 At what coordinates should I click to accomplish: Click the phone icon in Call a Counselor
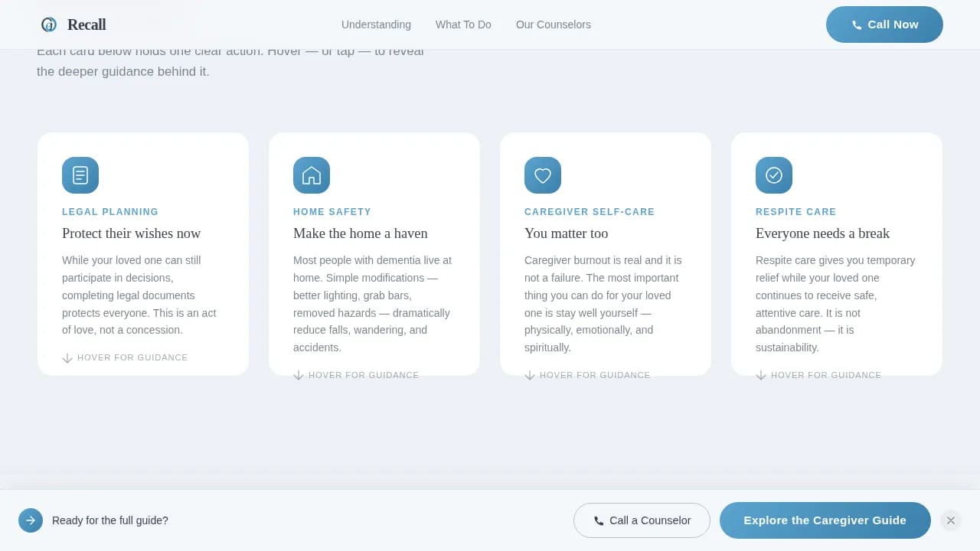(599, 521)
